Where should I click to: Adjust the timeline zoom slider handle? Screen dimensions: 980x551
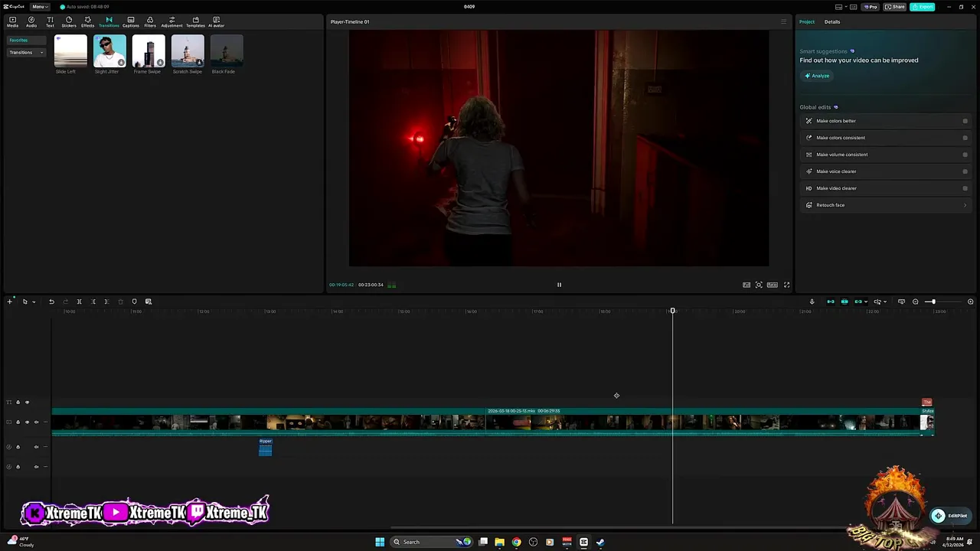(x=932, y=302)
